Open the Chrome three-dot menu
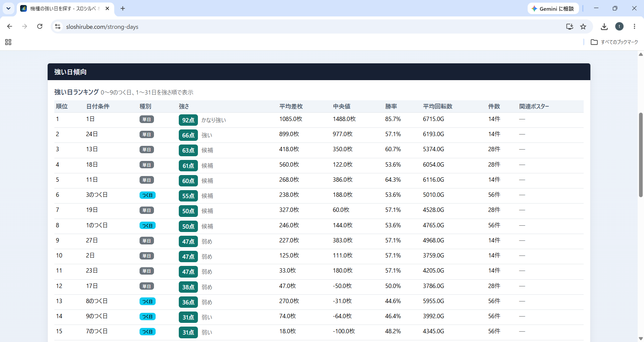The height and width of the screenshot is (342, 644). [x=634, y=26]
